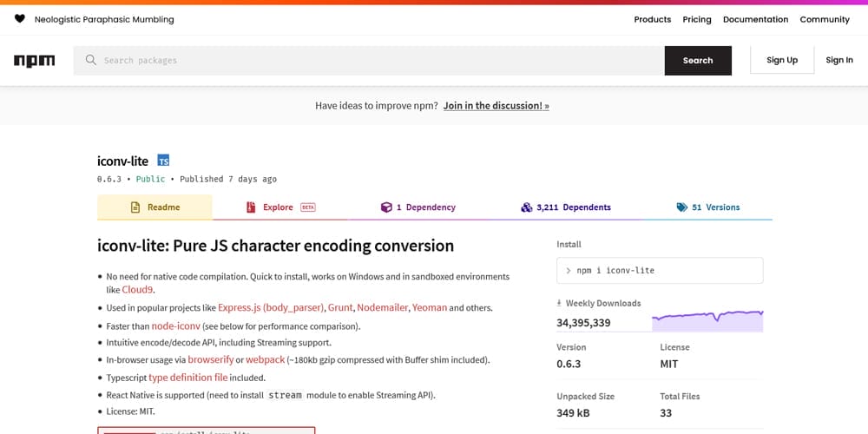Image resolution: width=868 pixels, height=434 pixels.
Task: Click the Weekly Downloads arrow icon
Action: (x=559, y=303)
